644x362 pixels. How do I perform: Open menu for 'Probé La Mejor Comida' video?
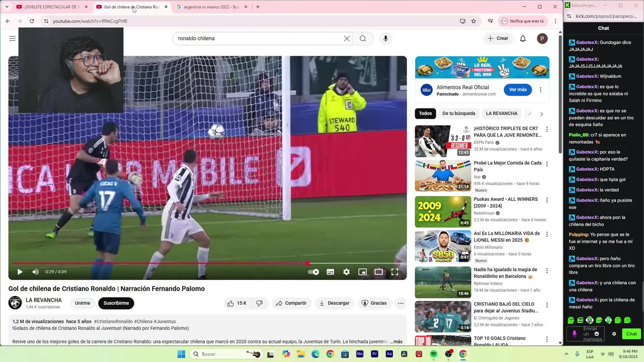(547, 164)
